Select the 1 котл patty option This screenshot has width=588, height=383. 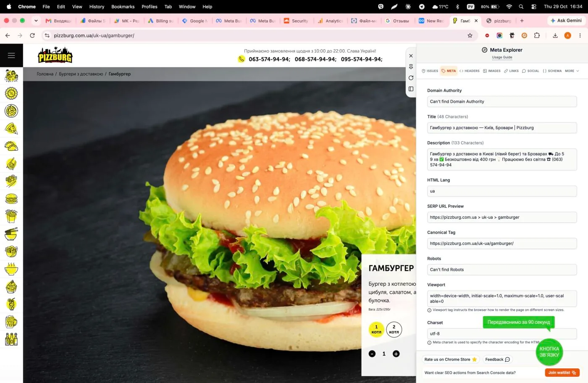pos(376,330)
